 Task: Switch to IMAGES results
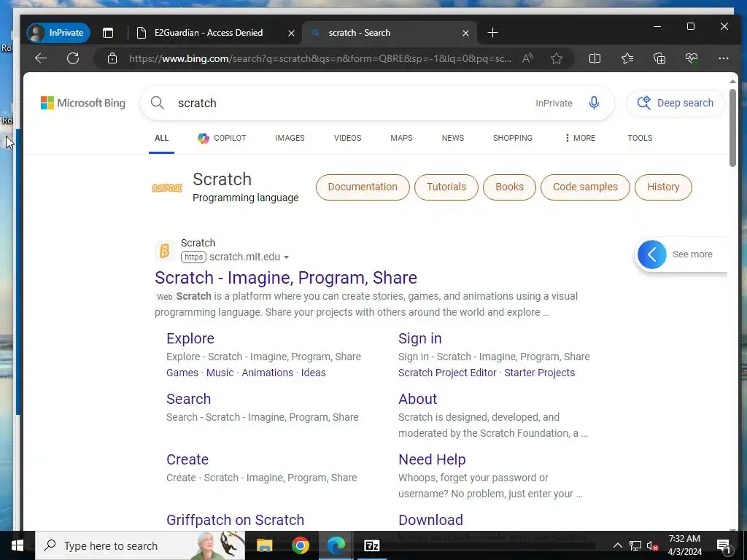pyautogui.click(x=290, y=138)
